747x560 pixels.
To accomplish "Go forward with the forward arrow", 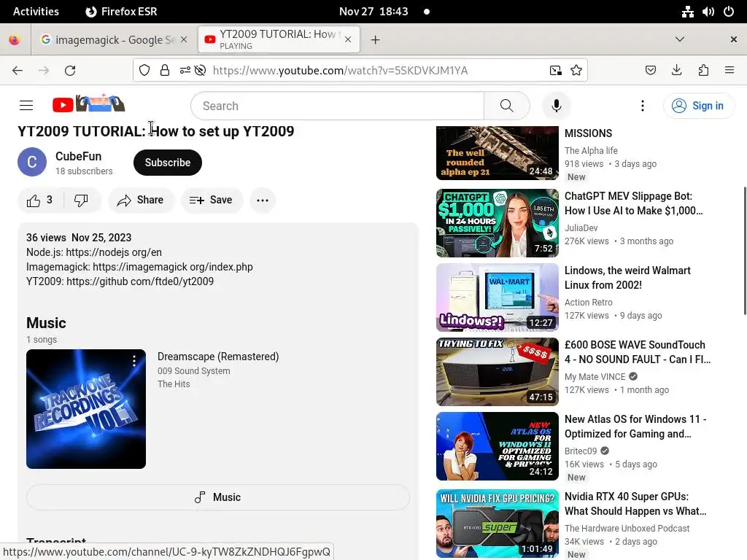I will [x=44, y=71].
